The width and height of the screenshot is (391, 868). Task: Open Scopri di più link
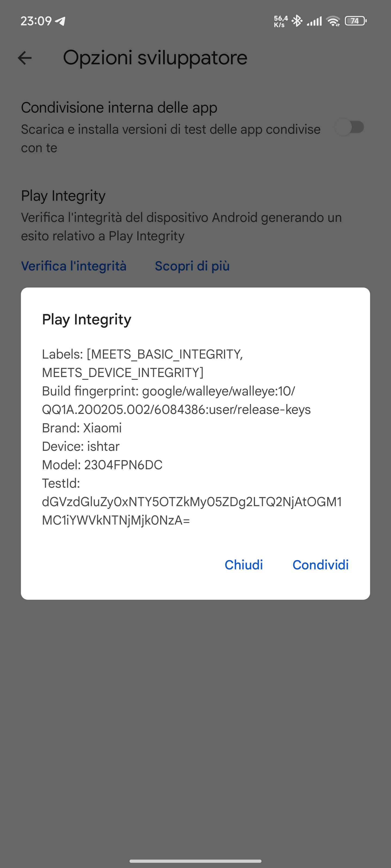click(192, 266)
